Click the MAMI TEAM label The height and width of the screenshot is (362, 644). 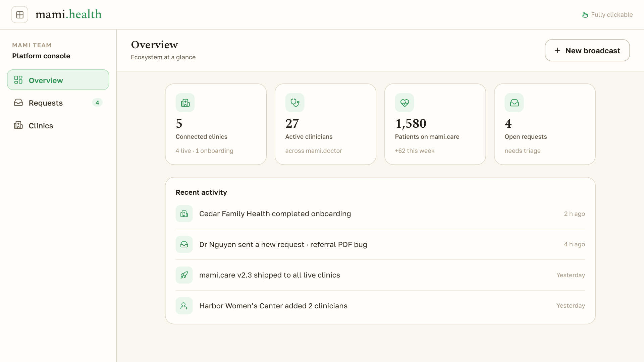pyautogui.click(x=32, y=45)
